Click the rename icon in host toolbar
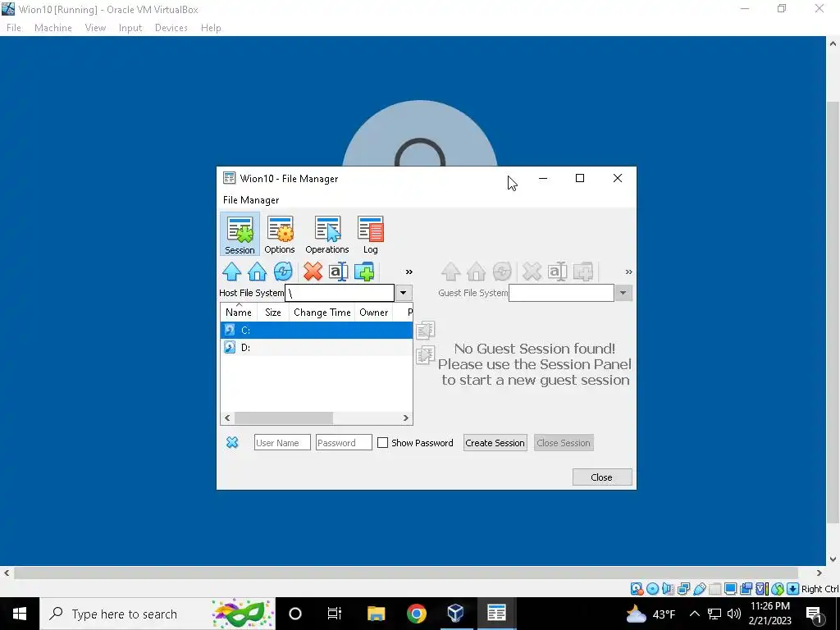Image resolution: width=840 pixels, height=630 pixels. tap(339, 272)
